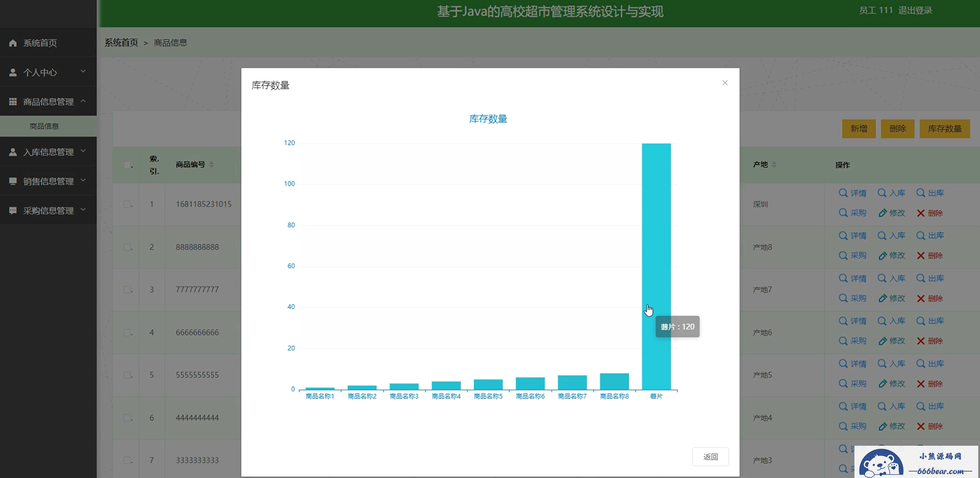Expand the 入库信息管理 menu

[48, 152]
